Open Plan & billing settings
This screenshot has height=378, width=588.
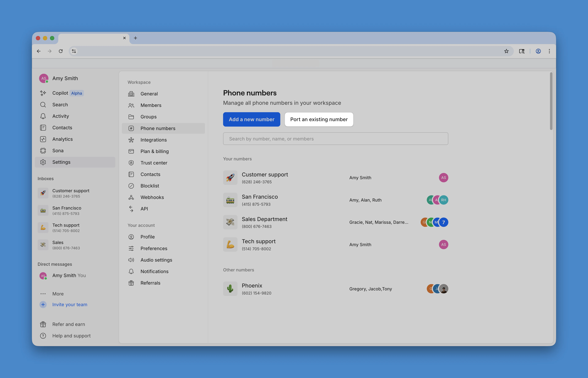(163, 151)
